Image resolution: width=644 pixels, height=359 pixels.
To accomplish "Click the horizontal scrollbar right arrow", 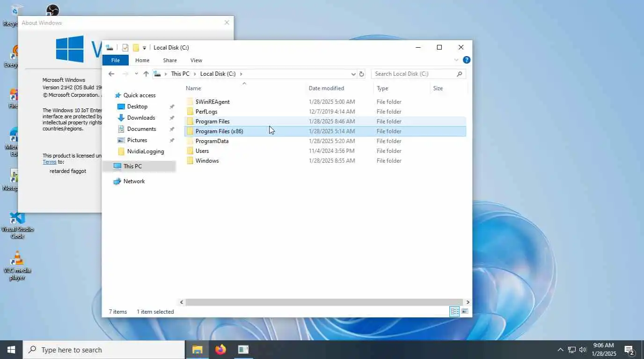I will click(x=468, y=302).
